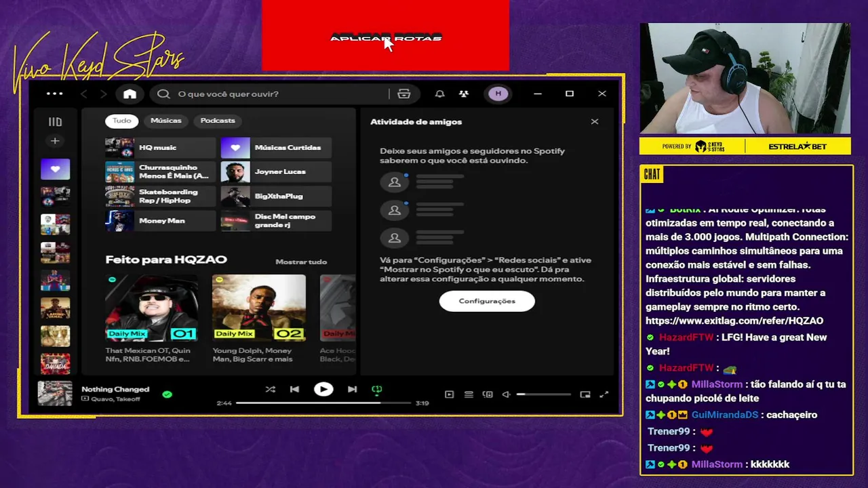Viewport: 868px width, 488px height.
Task: Click the 'Nothing Changed' song title
Action: pos(115,389)
